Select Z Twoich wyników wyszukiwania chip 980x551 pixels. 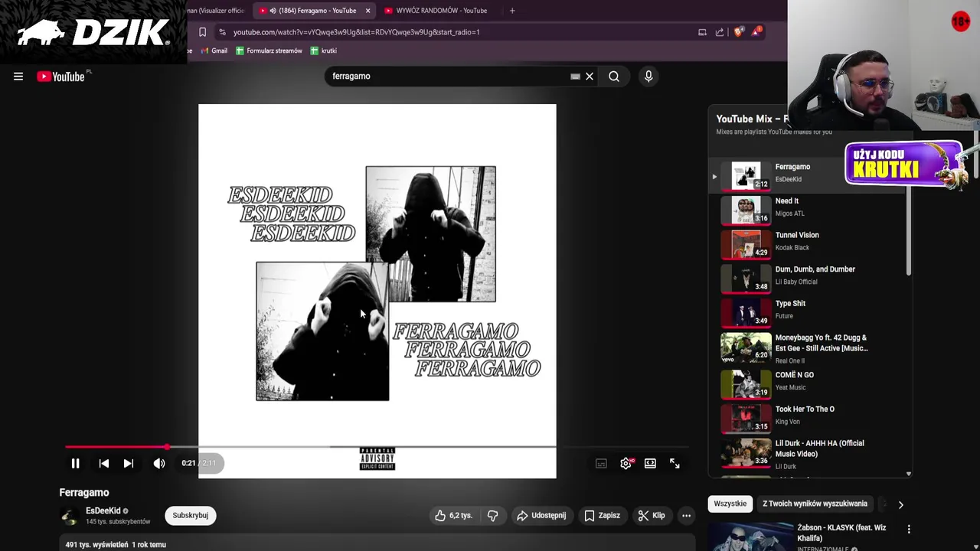815,504
